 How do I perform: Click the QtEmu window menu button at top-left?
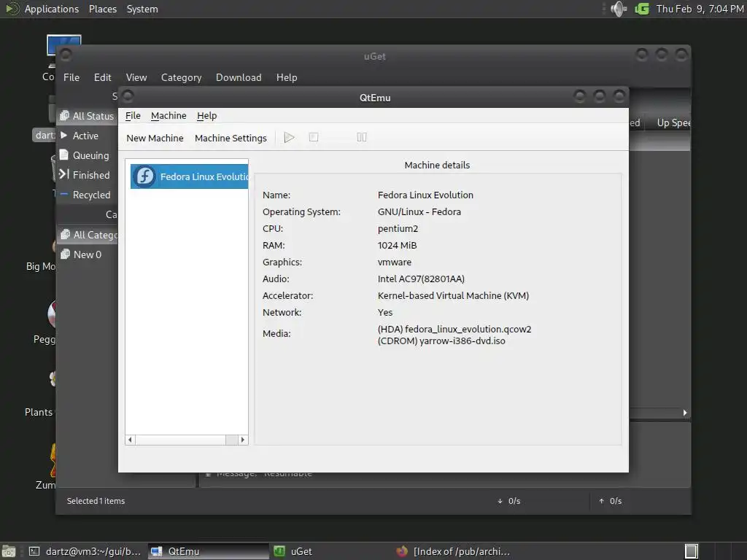tap(128, 97)
